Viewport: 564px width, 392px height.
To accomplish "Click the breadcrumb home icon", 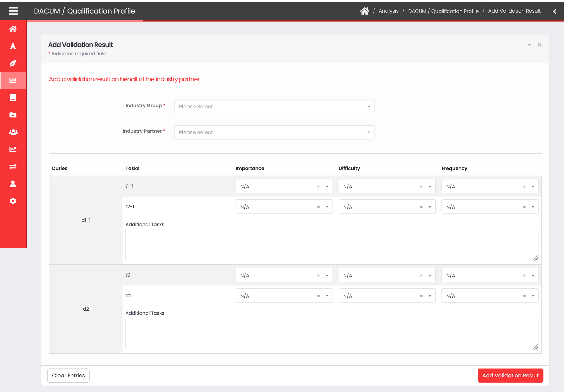I will pos(364,11).
